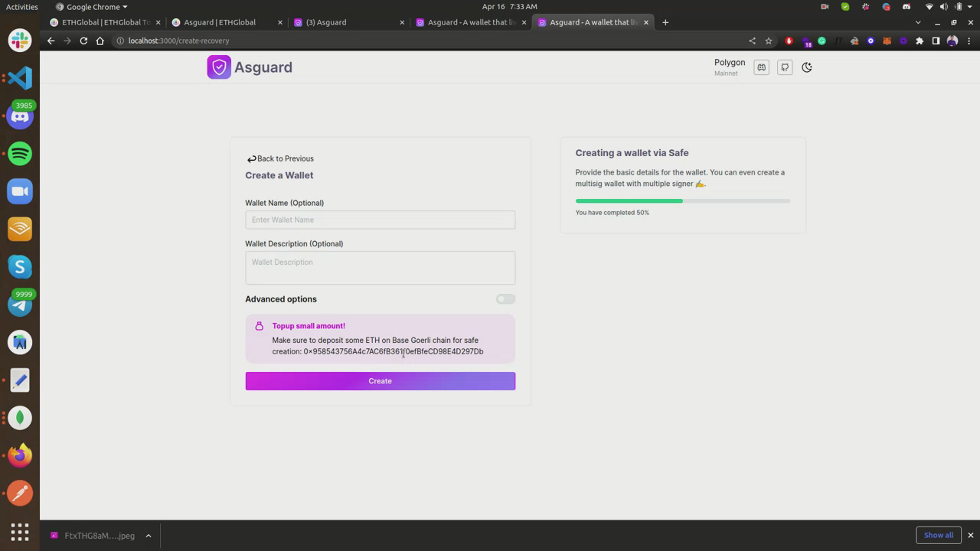The image size is (980, 551).
Task: Go Back to Previous page
Action: pos(280,158)
